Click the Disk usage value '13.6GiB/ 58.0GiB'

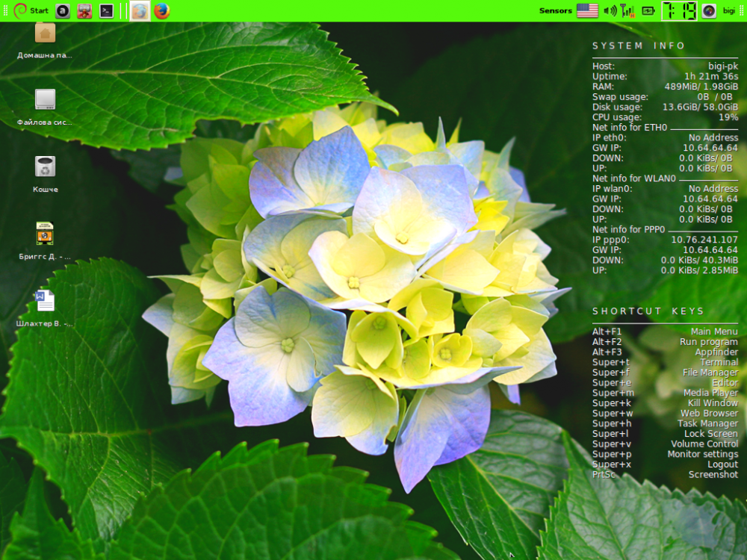point(701,107)
